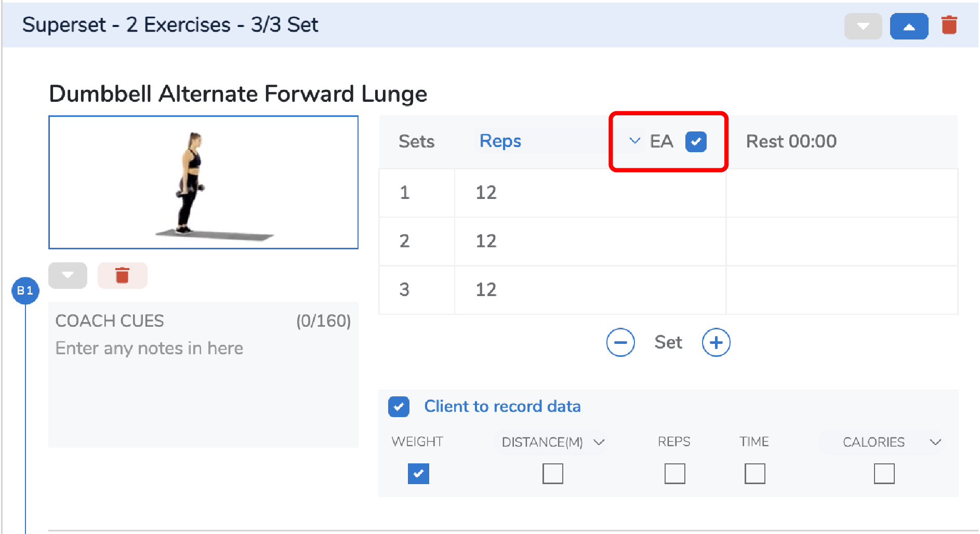The image size is (980, 534).
Task: Uncheck the EA checkbox
Action: point(696,141)
